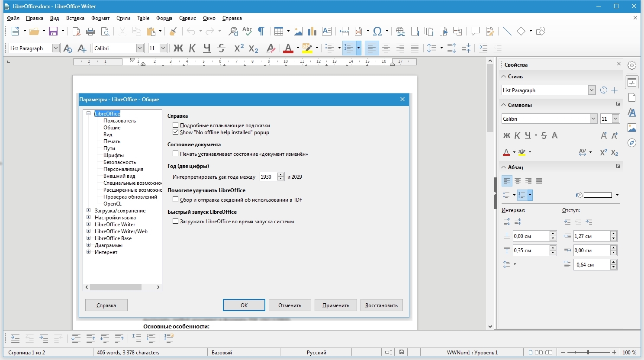Click the paragraph background color swatch in sidebar
644x360 pixels.
click(598, 195)
